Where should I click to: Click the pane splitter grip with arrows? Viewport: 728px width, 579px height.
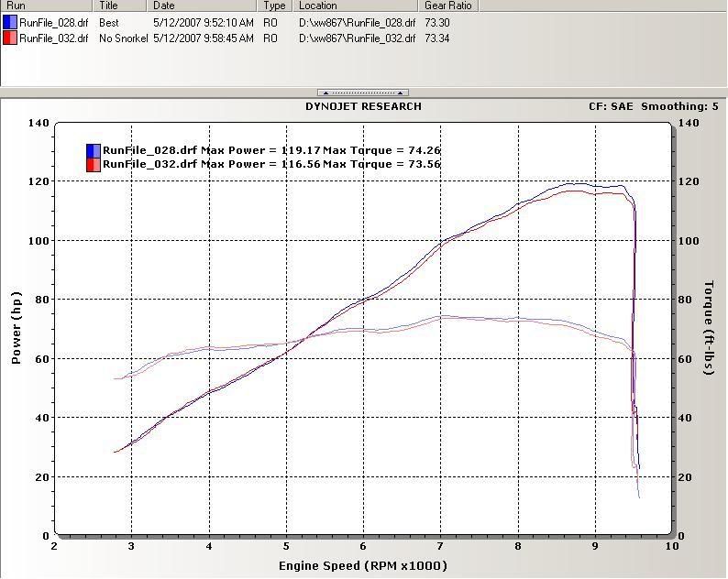pos(363,93)
